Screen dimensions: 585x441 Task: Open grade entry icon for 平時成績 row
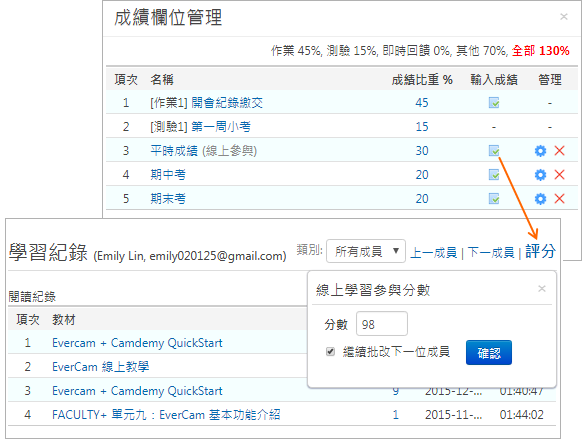[x=494, y=151]
